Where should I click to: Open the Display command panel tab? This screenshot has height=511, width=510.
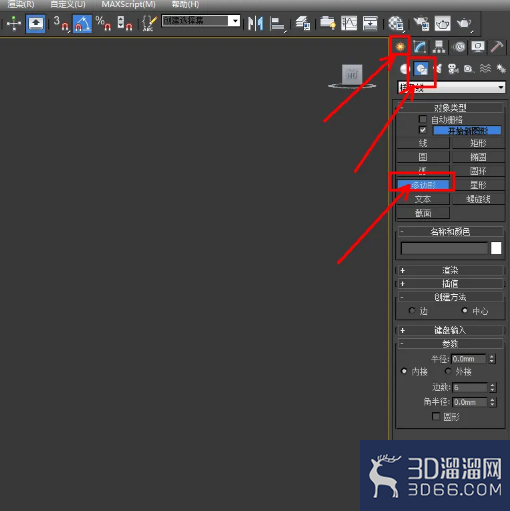[478, 47]
